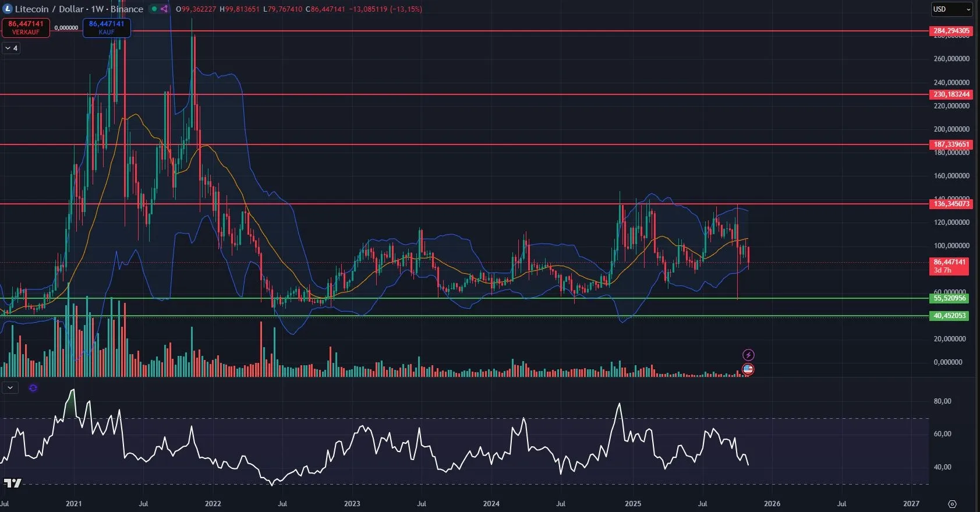Collapse the RSI pane legend chevron
Screen dimensions: 980x512
pyautogui.click(x=10, y=387)
